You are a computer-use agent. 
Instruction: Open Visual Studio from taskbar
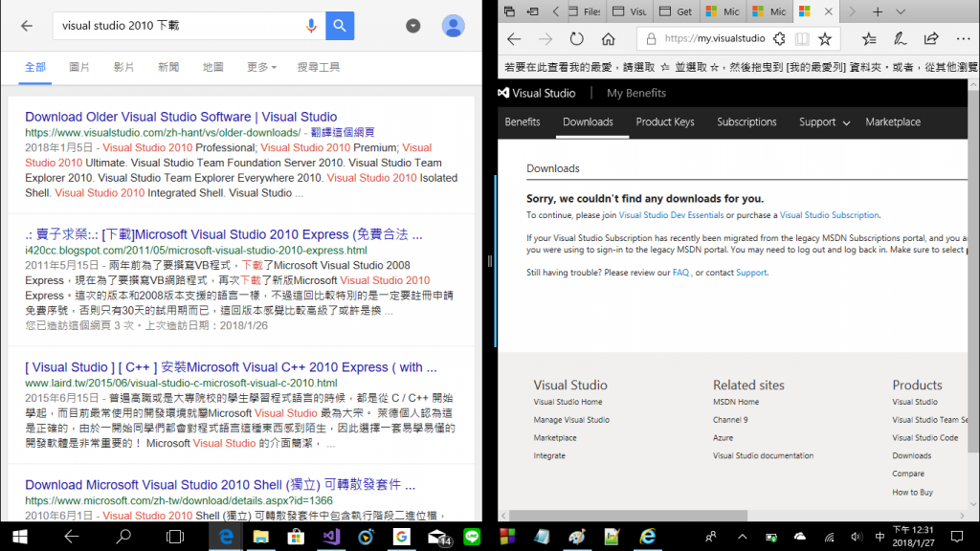[x=331, y=537]
